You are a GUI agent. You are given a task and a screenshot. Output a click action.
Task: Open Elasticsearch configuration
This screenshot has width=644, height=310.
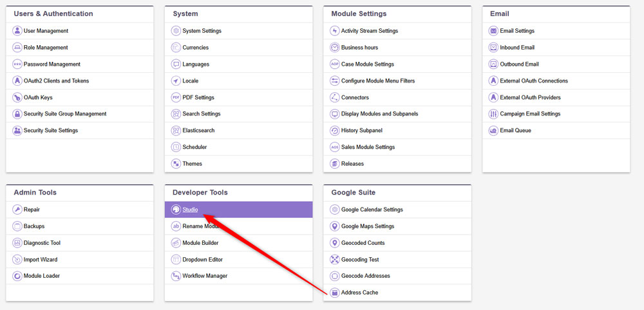coord(199,131)
